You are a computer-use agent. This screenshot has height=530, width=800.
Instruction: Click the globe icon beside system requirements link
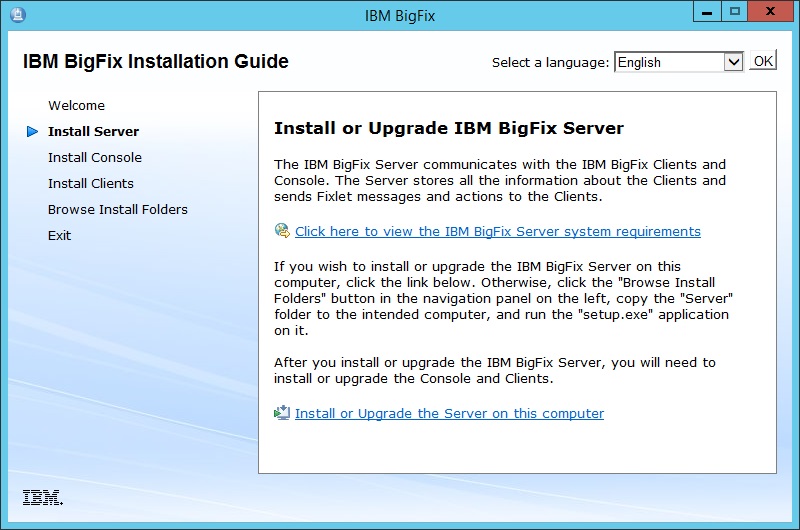tap(282, 231)
